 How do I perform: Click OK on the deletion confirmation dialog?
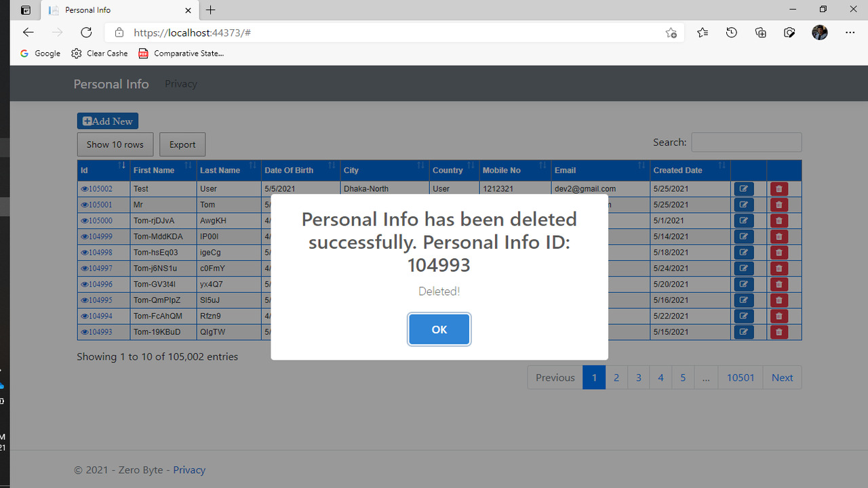439,329
